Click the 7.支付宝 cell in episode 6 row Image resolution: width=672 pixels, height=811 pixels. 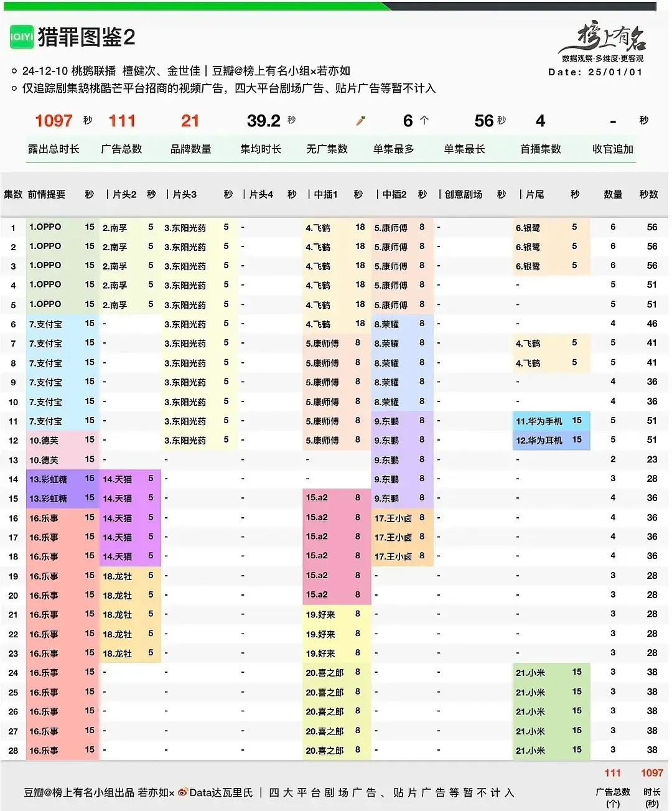pos(45,324)
